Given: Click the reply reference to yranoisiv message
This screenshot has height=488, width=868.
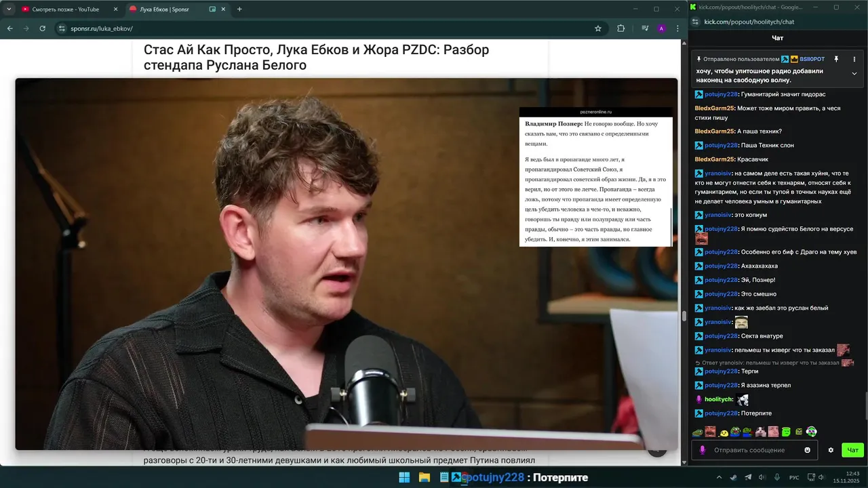Looking at the screenshot, I should (x=773, y=363).
